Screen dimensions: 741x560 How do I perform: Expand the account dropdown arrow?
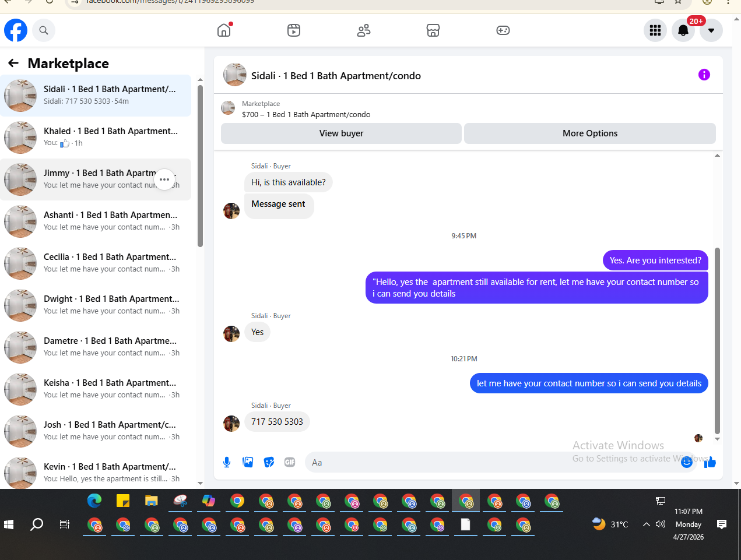click(x=711, y=30)
